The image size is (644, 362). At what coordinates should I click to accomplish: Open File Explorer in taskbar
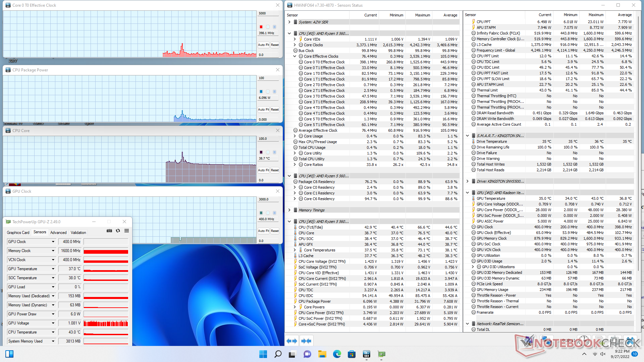322,354
